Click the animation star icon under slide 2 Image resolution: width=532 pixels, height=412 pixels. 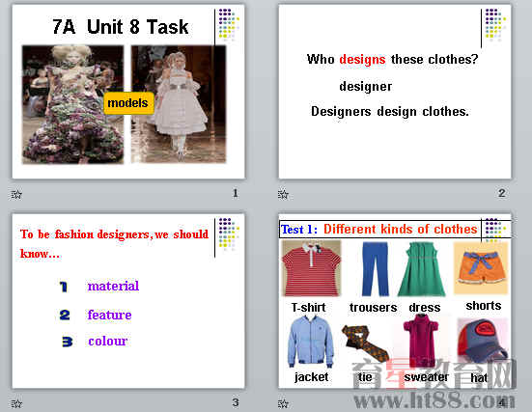pyautogui.click(x=283, y=194)
